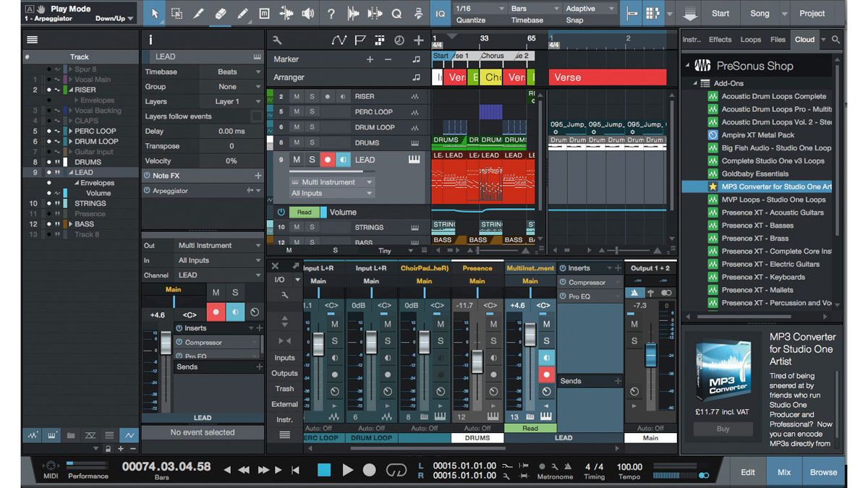
Task: Solo the MultiInstrument mixer channel
Action: [x=546, y=341]
